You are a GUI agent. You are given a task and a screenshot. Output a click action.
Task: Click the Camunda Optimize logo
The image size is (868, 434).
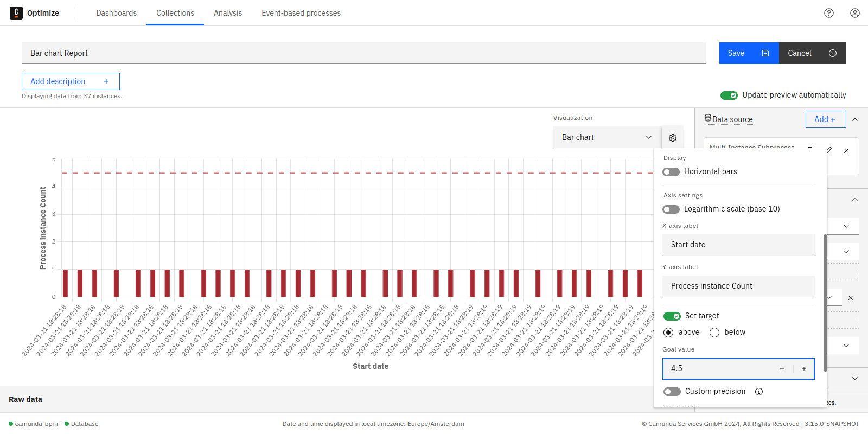tap(16, 13)
